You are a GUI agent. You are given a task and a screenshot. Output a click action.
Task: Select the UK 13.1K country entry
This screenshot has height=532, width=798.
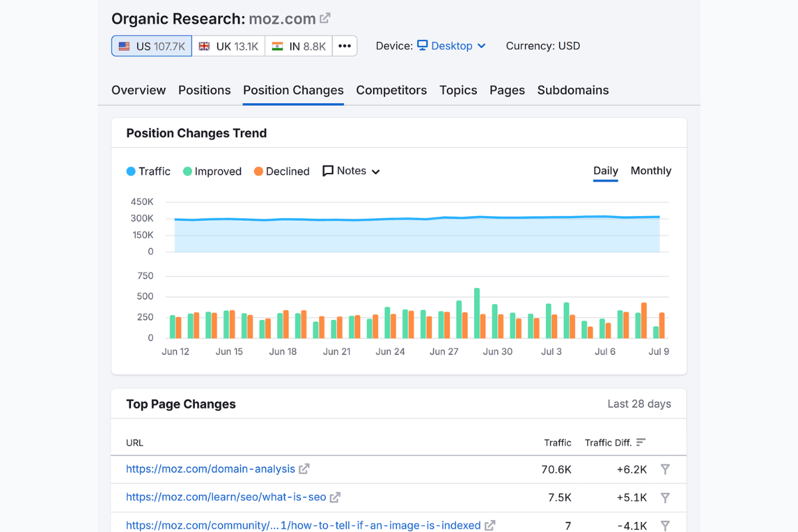[x=229, y=46]
